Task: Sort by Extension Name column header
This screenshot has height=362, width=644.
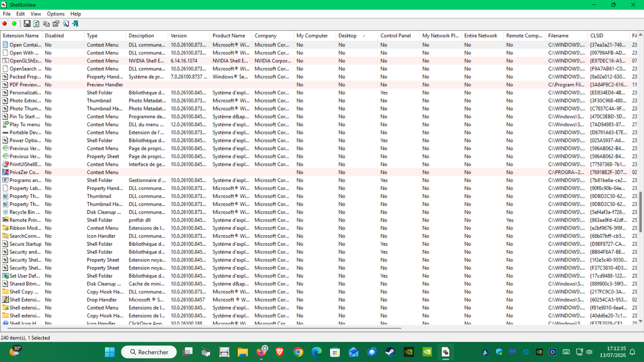Action: tap(21, 36)
